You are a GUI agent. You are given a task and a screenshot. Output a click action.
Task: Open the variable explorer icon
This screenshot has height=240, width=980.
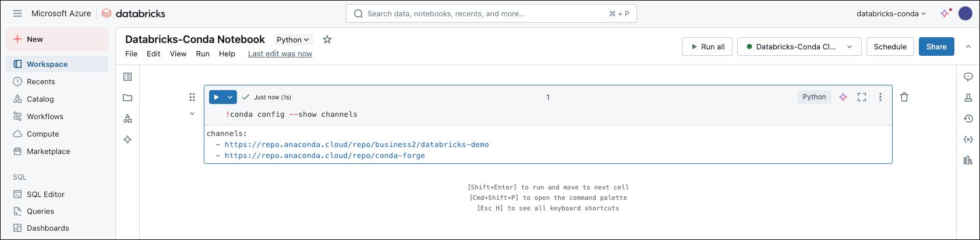(x=968, y=139)
